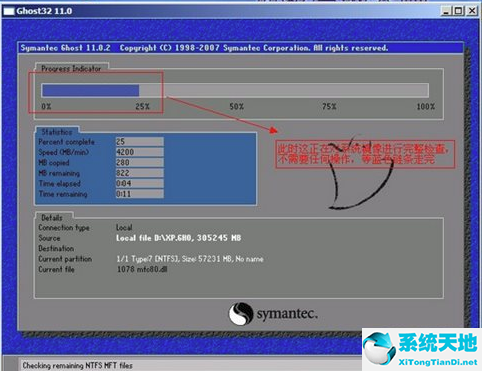Click the 100% progress marker
Viewport: 482px width, 371px height.
pos(425,107)
